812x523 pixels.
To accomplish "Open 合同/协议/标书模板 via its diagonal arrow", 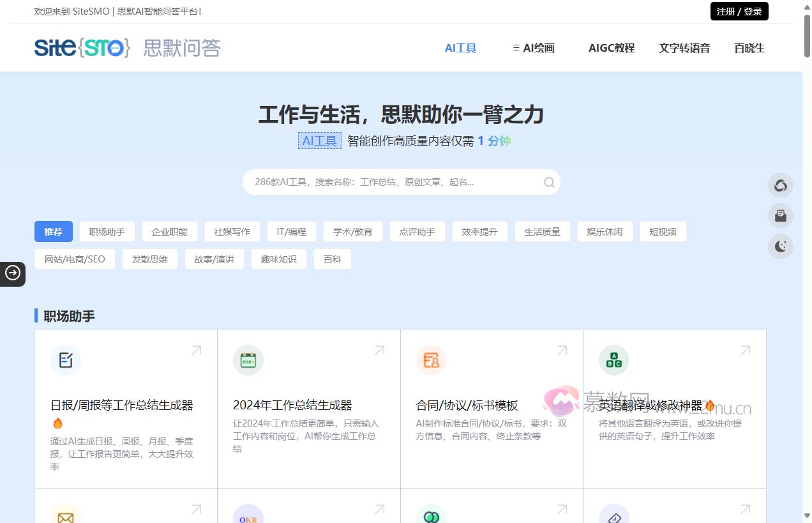I will coord(561,350).
